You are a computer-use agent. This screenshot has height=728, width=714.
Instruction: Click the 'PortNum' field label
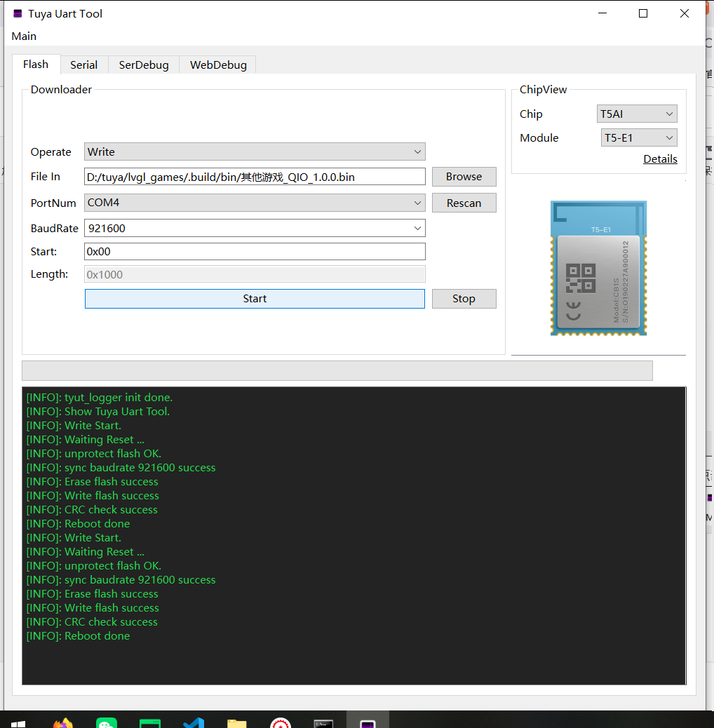pyautogui.click(x=53, y=203)
